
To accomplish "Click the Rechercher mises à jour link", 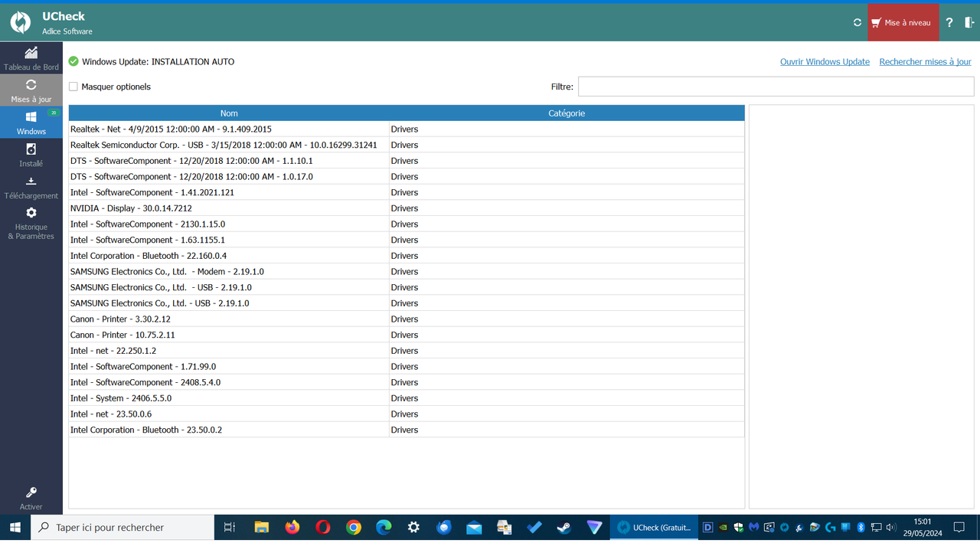I will [x=925, y=62].
